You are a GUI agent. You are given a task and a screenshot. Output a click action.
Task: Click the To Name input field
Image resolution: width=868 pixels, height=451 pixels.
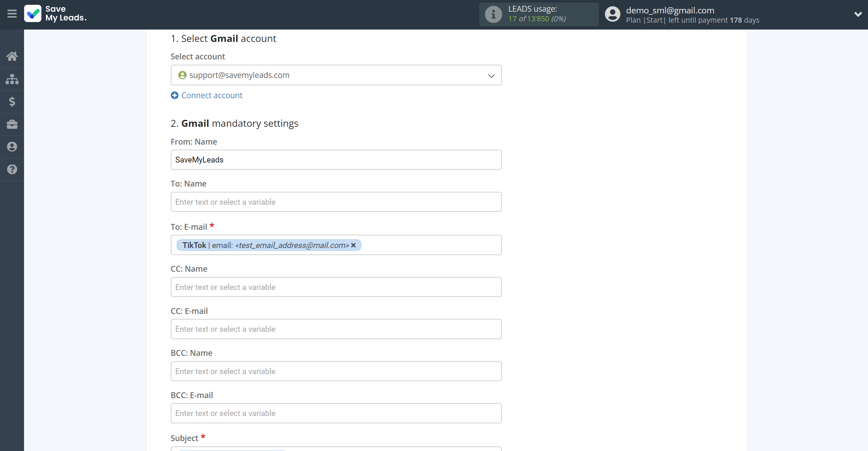pyautogui.click(x=336, y=202)
